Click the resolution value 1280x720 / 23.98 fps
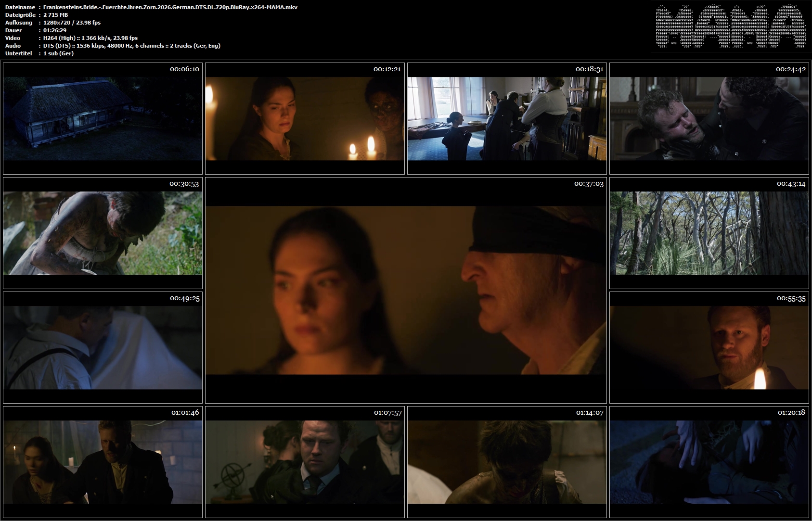This screenshot has width=812, height=521. click(72, 23)
